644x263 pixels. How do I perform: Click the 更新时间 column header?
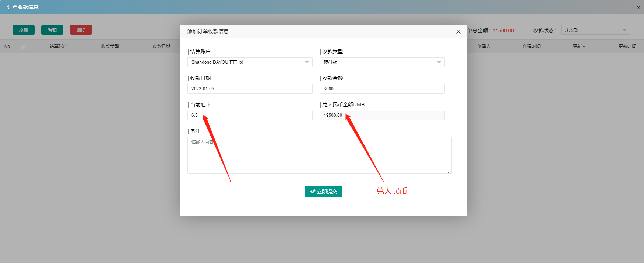[627, 46]
